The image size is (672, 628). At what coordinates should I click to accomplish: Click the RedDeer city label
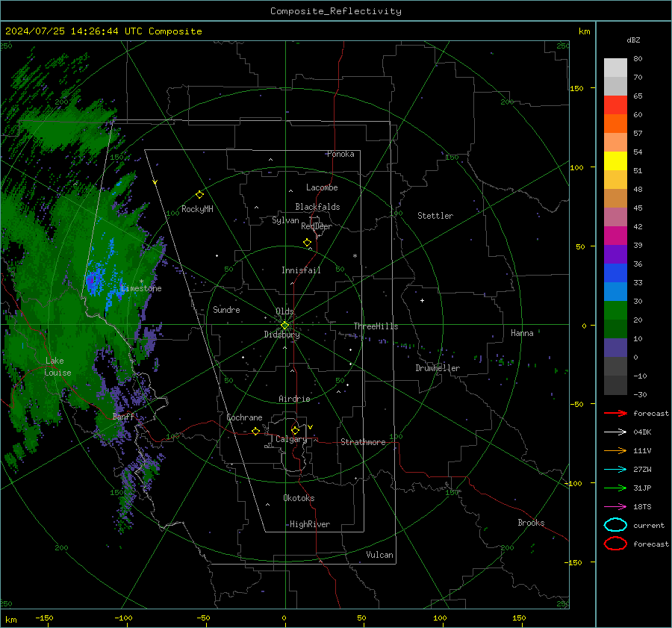coord(317,226)
